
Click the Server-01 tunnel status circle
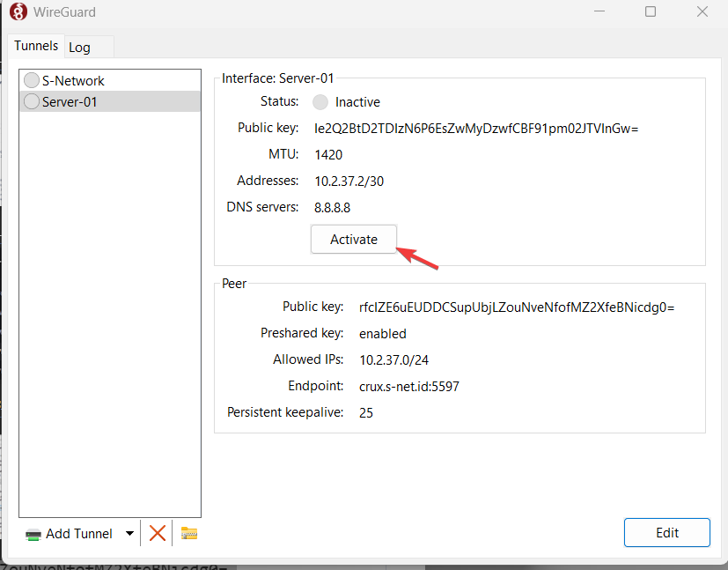[31, 101]
